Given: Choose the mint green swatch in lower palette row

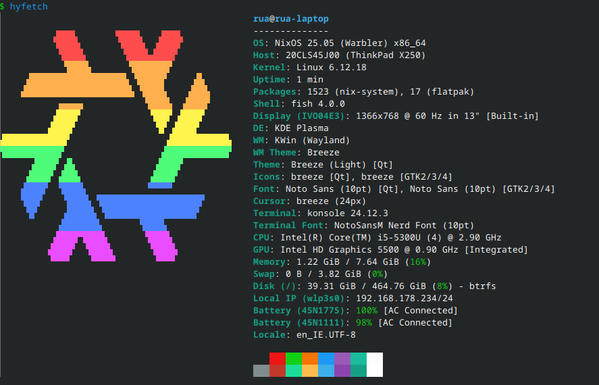Looking at the screenshot, I should coord(293,371).
